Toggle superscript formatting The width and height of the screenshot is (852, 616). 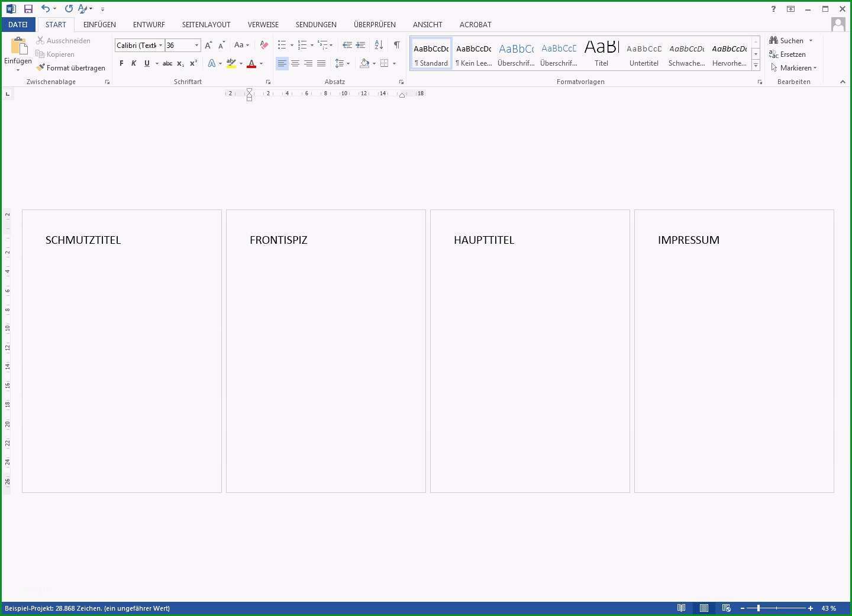(193, 63)
